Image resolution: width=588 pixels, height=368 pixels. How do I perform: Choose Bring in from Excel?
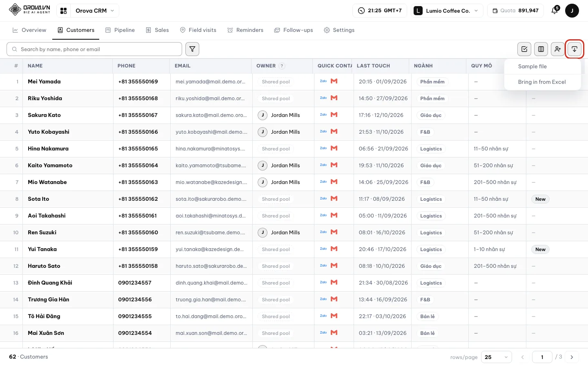[x=543, y=82]
